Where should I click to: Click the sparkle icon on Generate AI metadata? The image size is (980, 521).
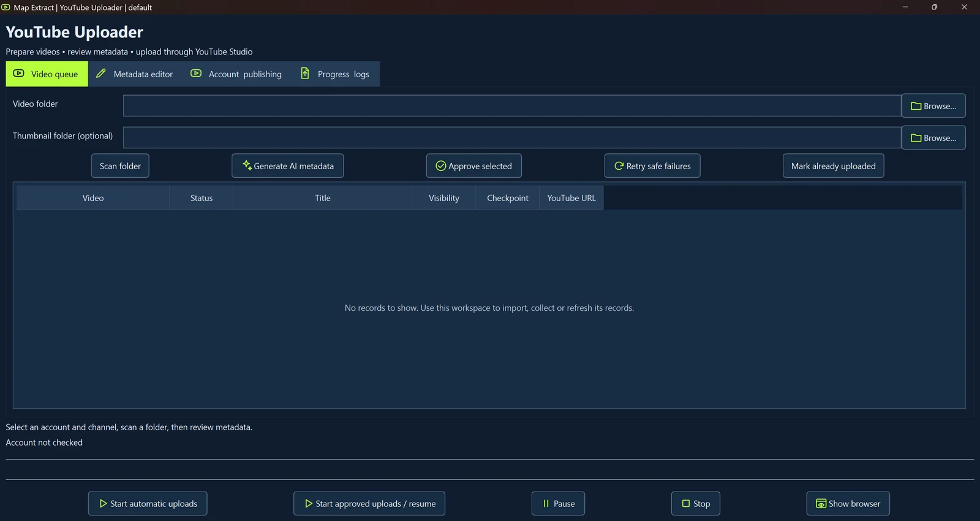click(247, 165)
